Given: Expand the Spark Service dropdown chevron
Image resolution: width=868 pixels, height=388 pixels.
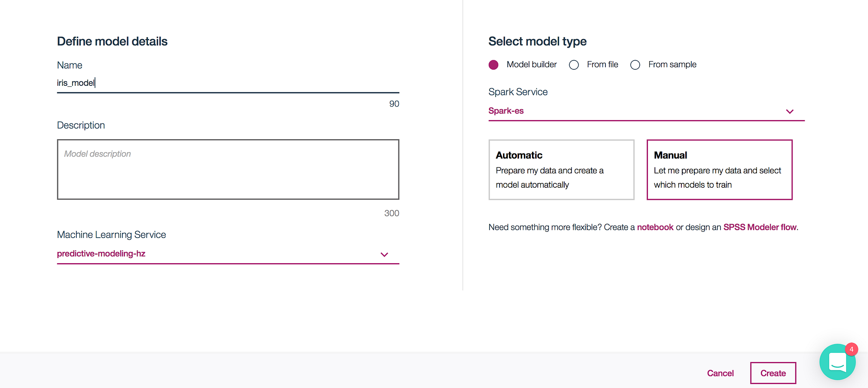Looking at the screenshot, I should tap(789, 111).
